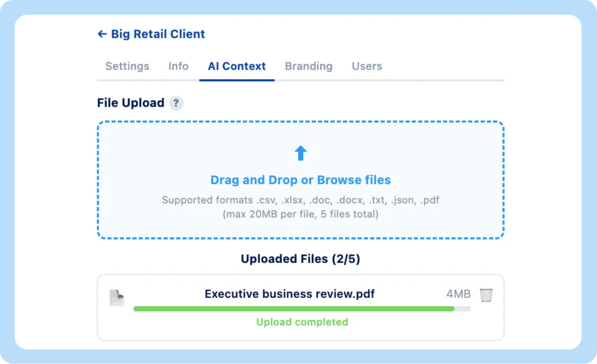The height and width of the screenshot is (364, 597).
Task: Click the Uploaded Files (2/5) heading
Action: pyautogui.click(x=301, y=259)
